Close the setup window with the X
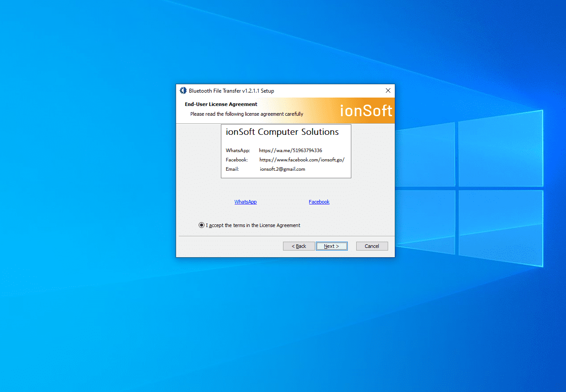The width and height of the screenshot is (566, 392). (388, 90)
